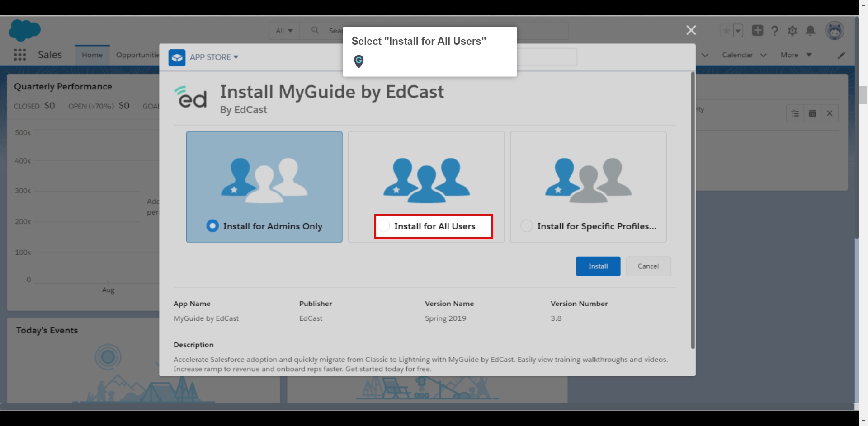Click the App Store box icon

click(x=177, y=57)
